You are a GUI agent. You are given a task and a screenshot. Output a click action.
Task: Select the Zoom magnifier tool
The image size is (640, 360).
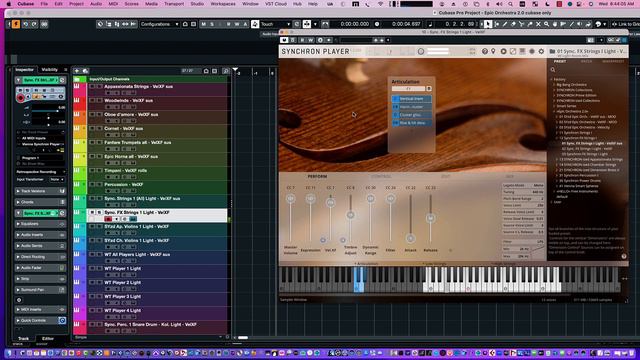pos(546,24)
